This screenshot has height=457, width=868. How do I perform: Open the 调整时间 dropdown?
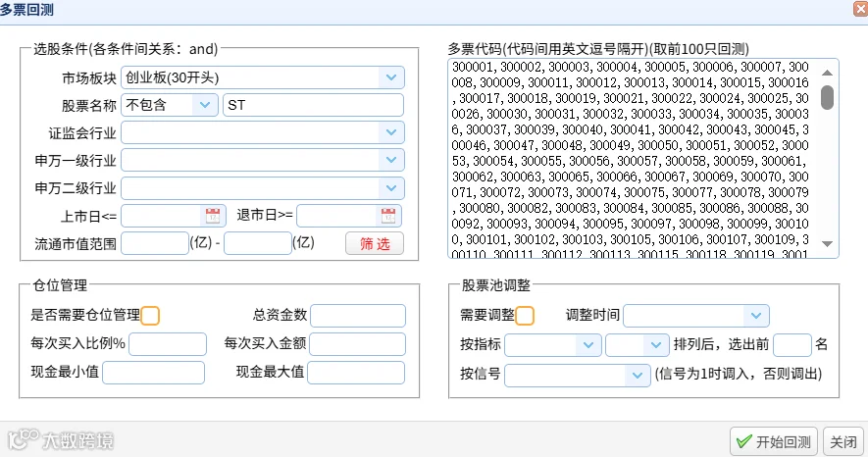point(695,316)
